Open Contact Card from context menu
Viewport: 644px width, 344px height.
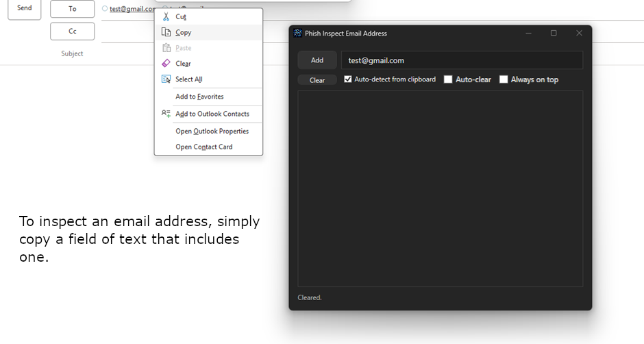coord(209,147)
